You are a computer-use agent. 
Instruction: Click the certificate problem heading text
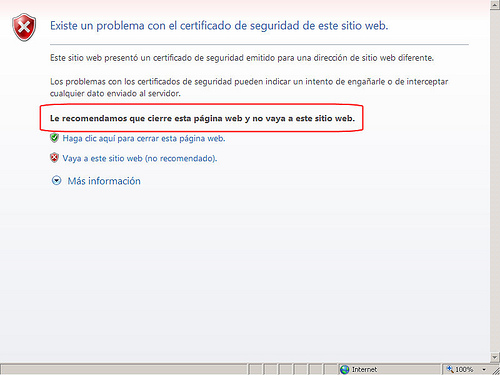coord(219,26)
